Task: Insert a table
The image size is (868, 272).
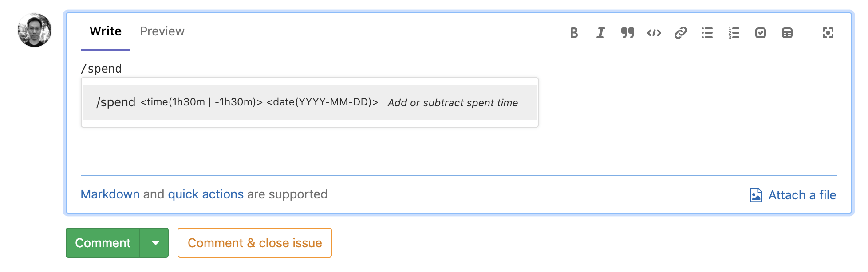Action: 787,33
